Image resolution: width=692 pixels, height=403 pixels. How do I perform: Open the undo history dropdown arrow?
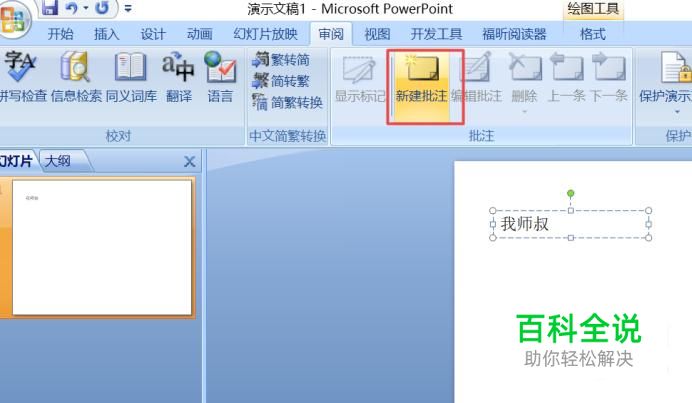pos(86,8)
